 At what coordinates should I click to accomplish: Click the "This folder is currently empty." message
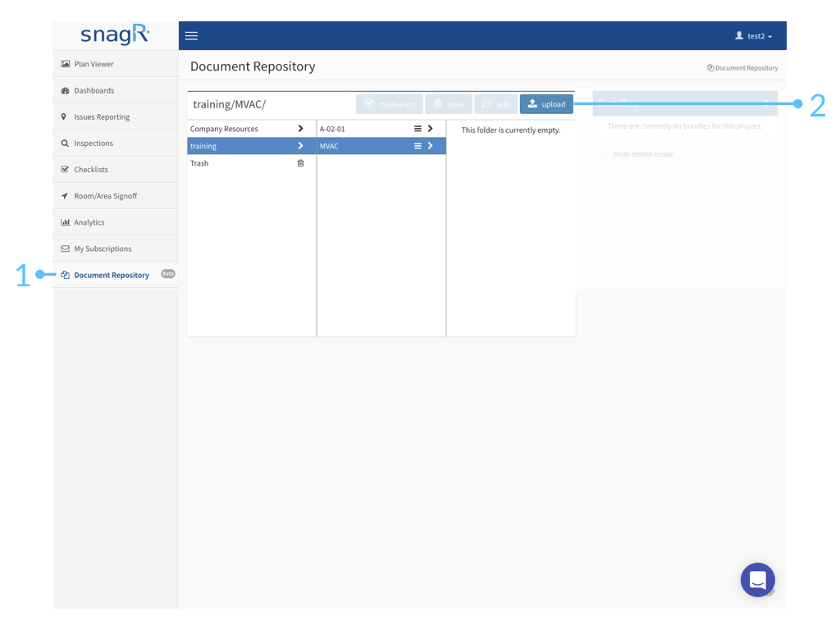click(x=510, y=130)
